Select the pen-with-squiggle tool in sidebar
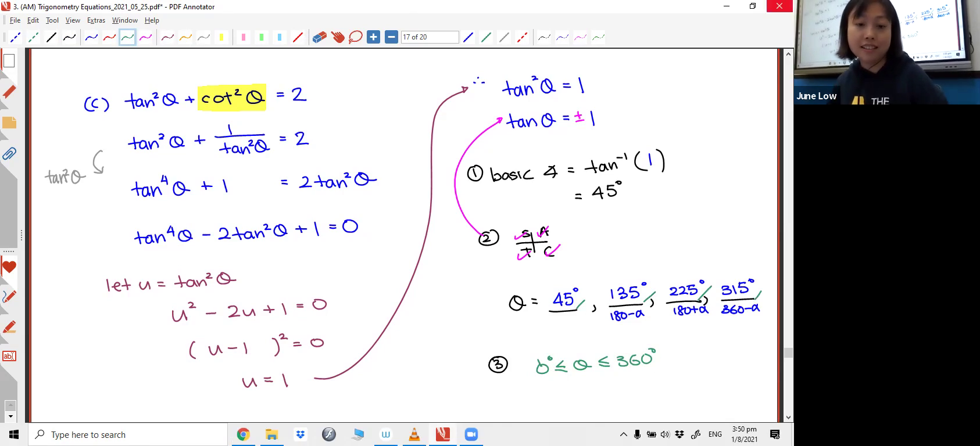Viewport: 980px width, 446px height. (9, 296)
